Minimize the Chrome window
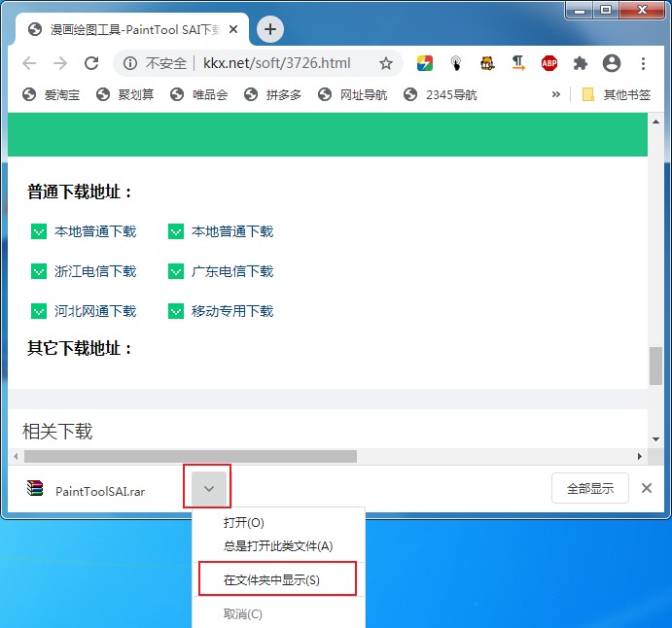The image size is (672, 628). (x=580, y=11)
